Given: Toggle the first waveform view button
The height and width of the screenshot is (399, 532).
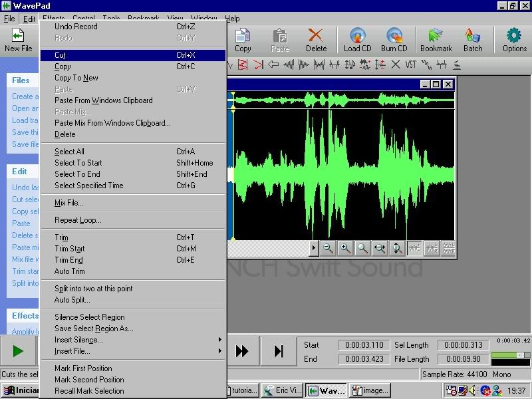Looking at the screenshot, I should tap(414, 249).
